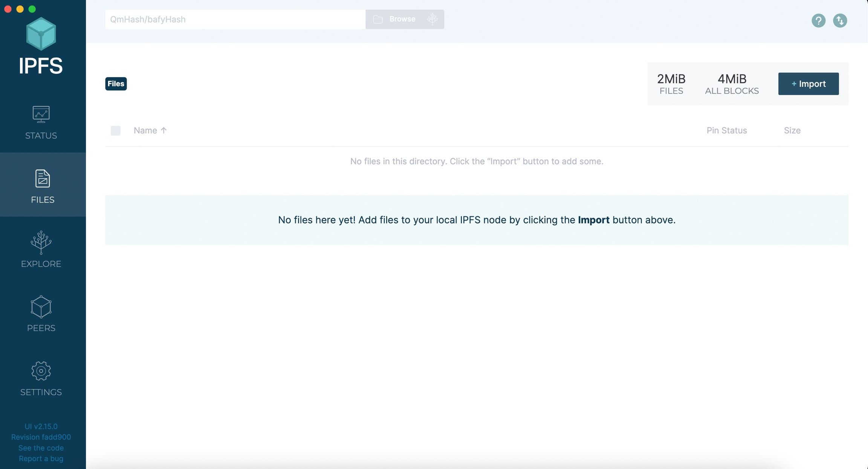Viewport: 868px width, 469px height.
Task: Click the Import button
Action: [808, 84]
